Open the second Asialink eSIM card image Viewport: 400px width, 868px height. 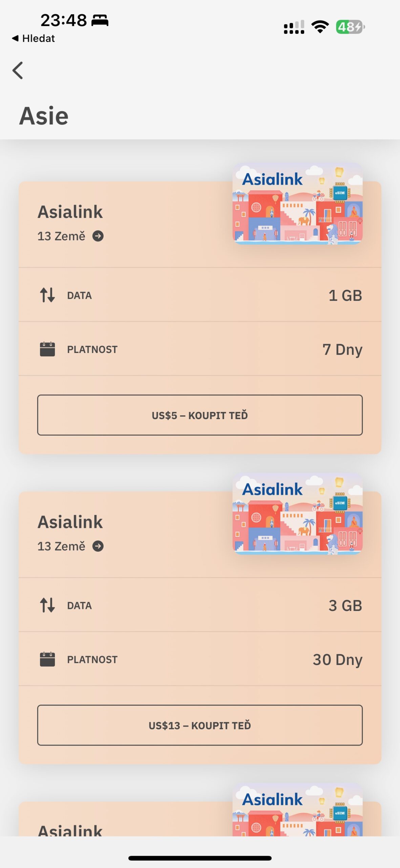(297, 514)
